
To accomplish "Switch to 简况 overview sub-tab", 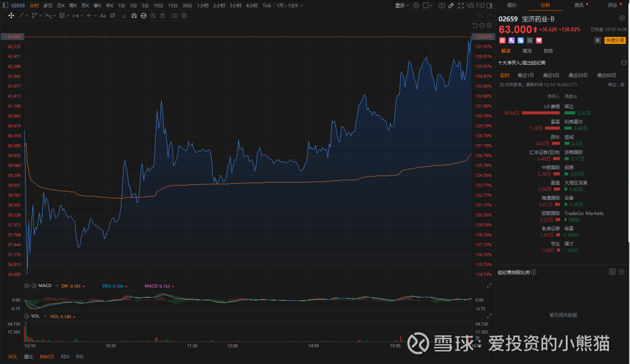I will point(527,51).
